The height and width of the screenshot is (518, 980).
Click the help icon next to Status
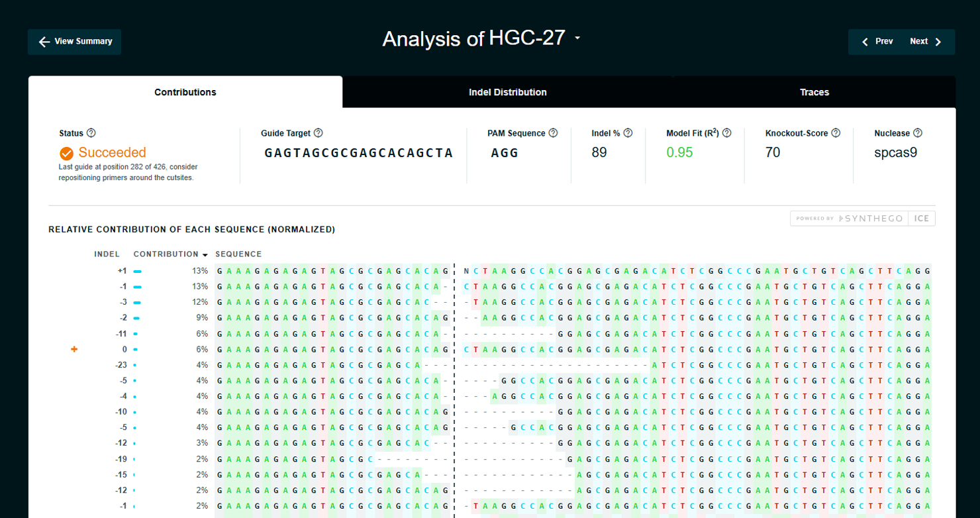click(x=91, y=133)
